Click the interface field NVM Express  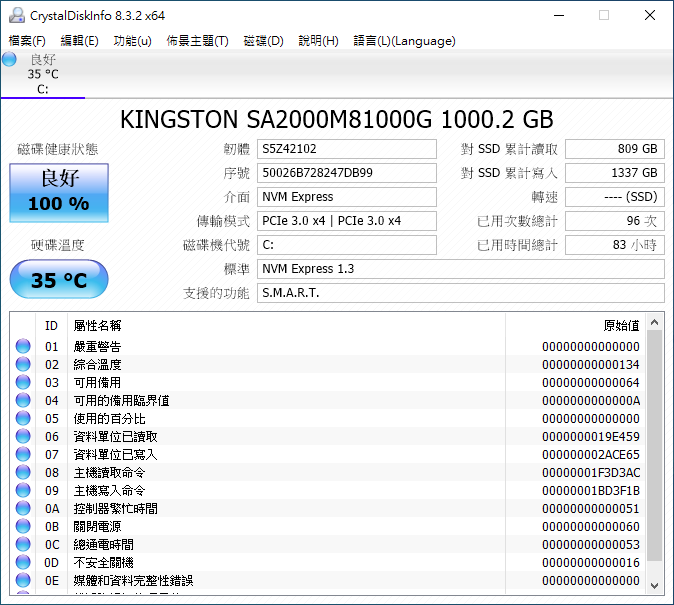347,197
